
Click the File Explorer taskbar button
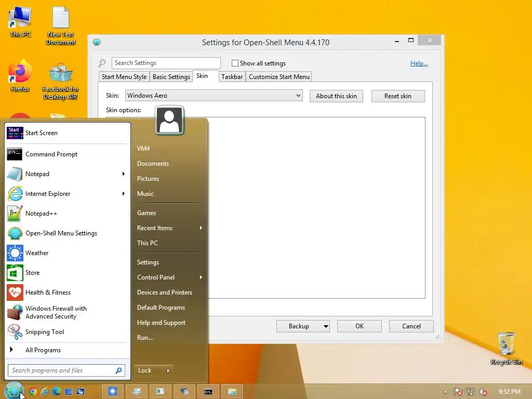[x=232, y=392]
